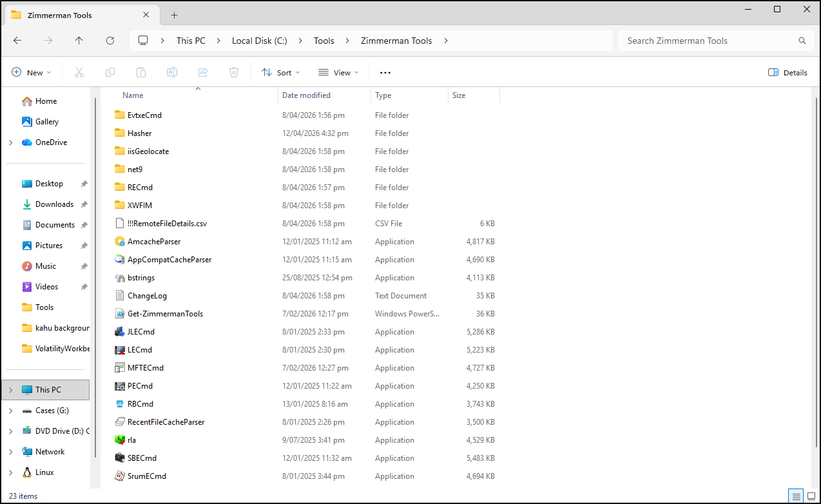Click the Rename icon in toolbar

pos(172,72)
